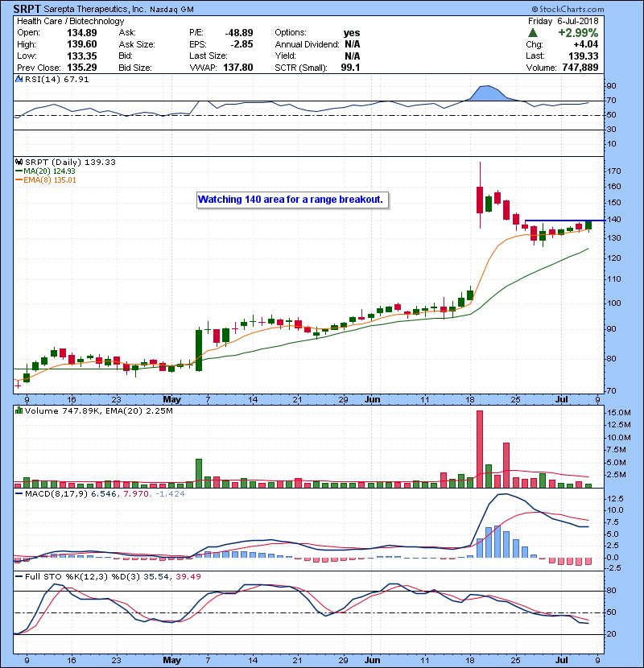
Task: Click the Bid Size: label
Action: pos(135,68)
